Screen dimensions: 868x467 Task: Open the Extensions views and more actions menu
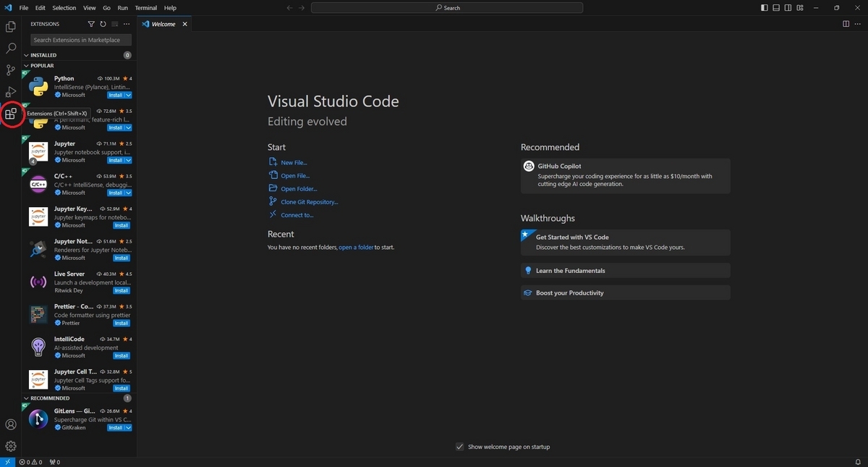(x=127, y=24)
